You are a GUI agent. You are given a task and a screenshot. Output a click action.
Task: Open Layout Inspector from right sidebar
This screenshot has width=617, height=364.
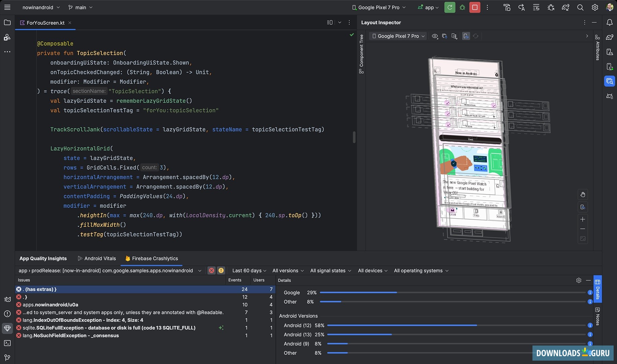[x=610, y=81]
